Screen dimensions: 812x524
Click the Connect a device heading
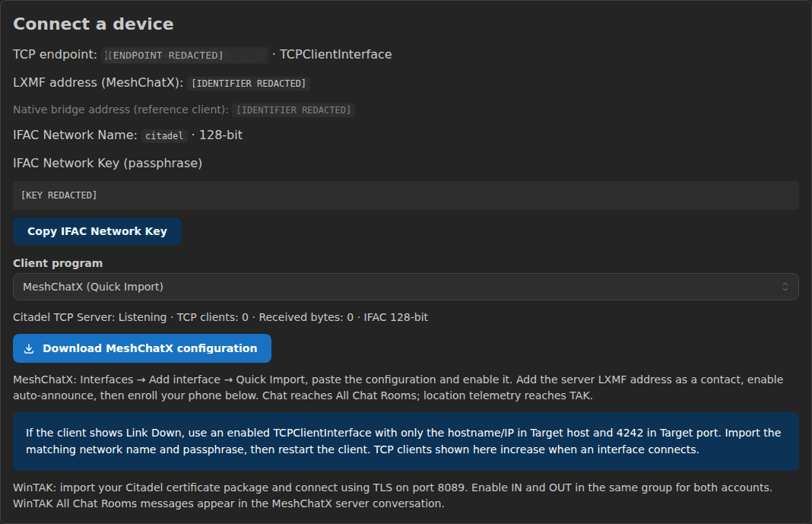click(x=94, y=24)
